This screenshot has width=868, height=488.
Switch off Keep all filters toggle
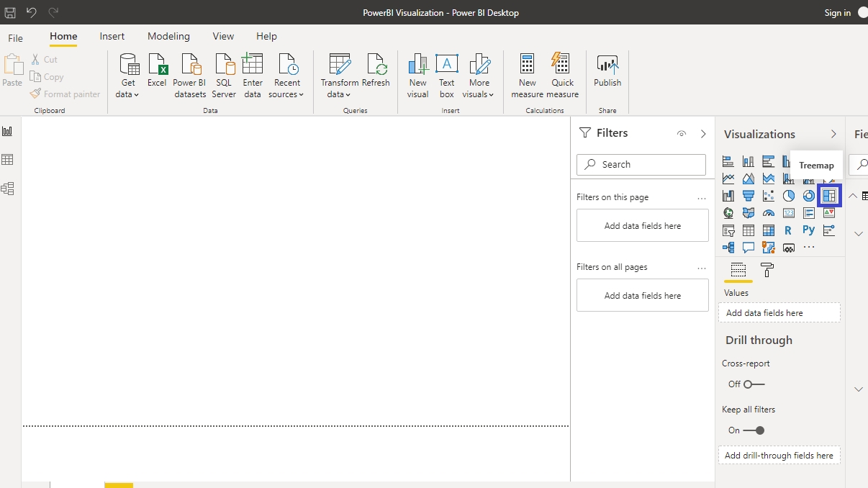point(754,430)
